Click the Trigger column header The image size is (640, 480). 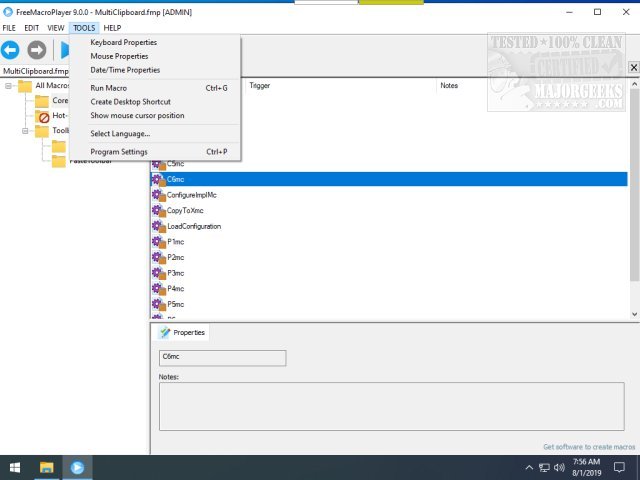tap(341, 86)
